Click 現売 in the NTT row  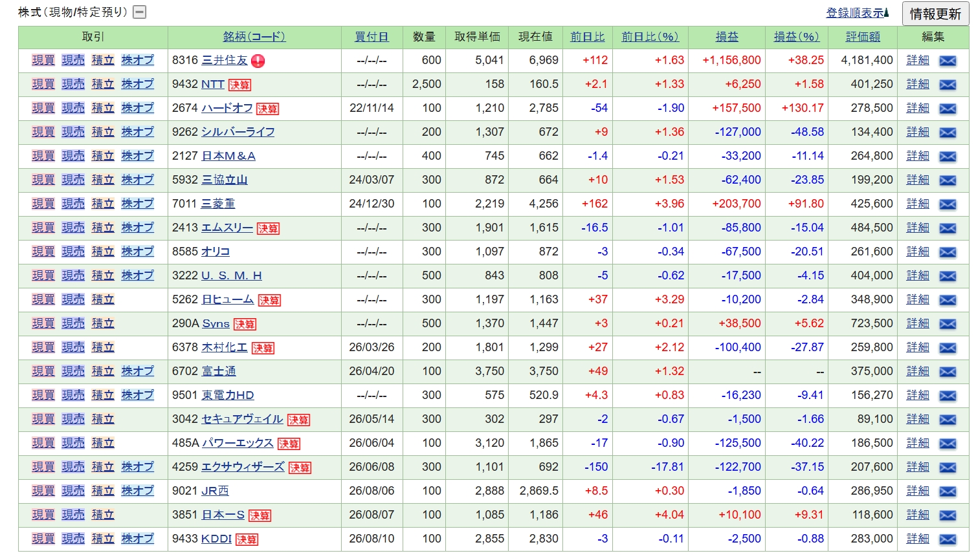[73, 84]
